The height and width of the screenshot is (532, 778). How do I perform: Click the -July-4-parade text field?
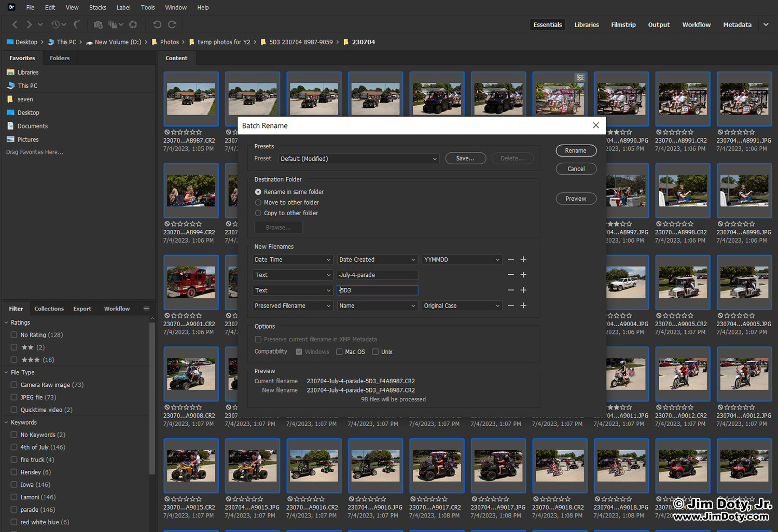[378, 275]
